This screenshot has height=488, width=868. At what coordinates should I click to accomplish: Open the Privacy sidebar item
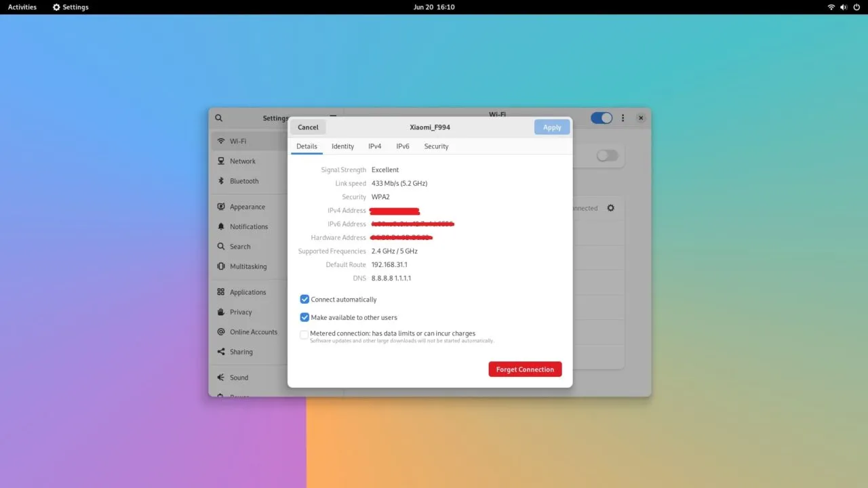coord(240,312)
